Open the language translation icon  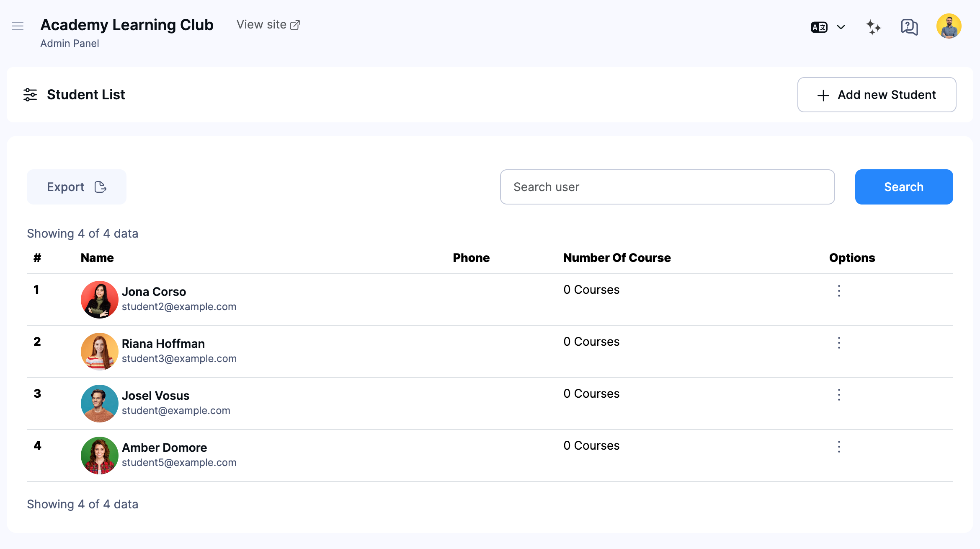tap(819, 26)
